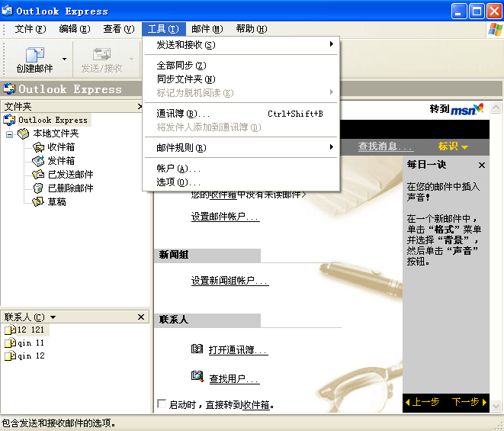This screenshot has height=431, width=504.
Task: Open the 收件箱 inbox folder icon
Action: pyautogui.click(x=38, y=147)
